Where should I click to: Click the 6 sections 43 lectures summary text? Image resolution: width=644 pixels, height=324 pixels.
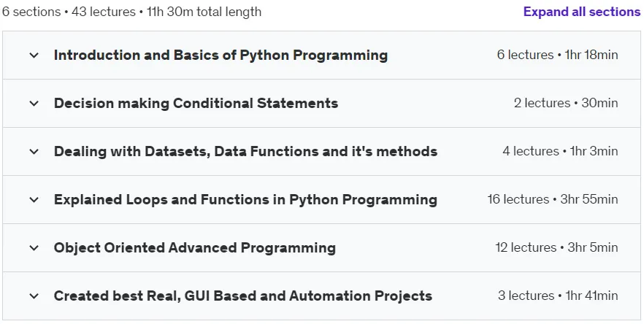coord(131,12)
